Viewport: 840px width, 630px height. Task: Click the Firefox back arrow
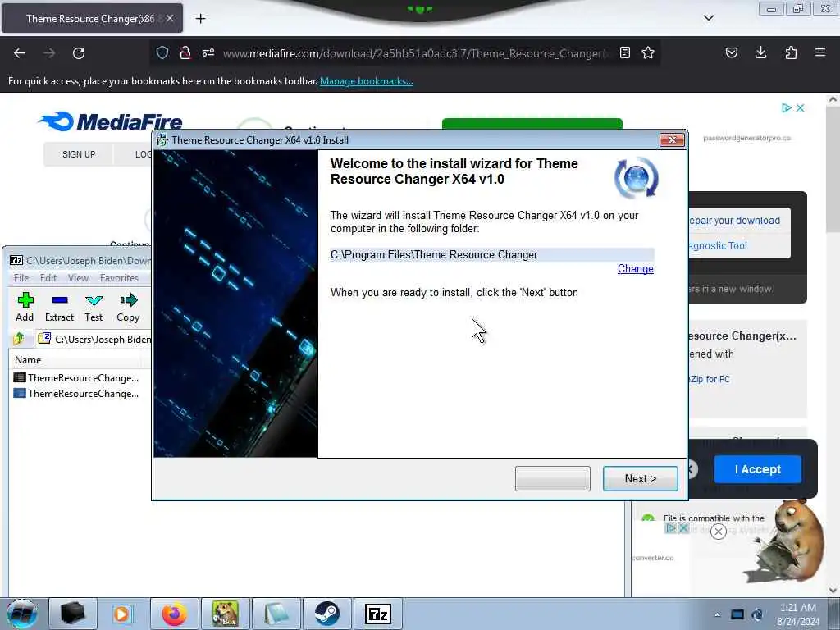(20, 53)
